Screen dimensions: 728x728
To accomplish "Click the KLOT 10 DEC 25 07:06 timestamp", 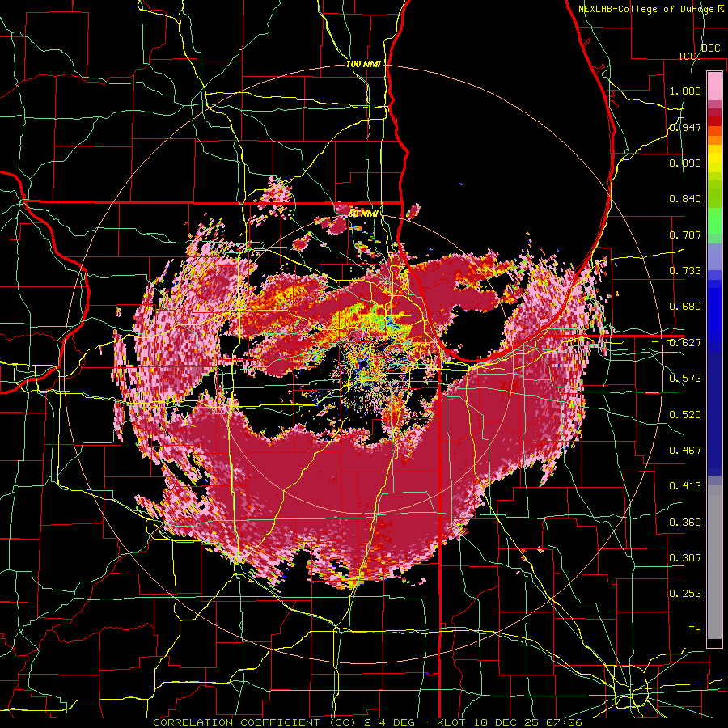I will (510, 722).
